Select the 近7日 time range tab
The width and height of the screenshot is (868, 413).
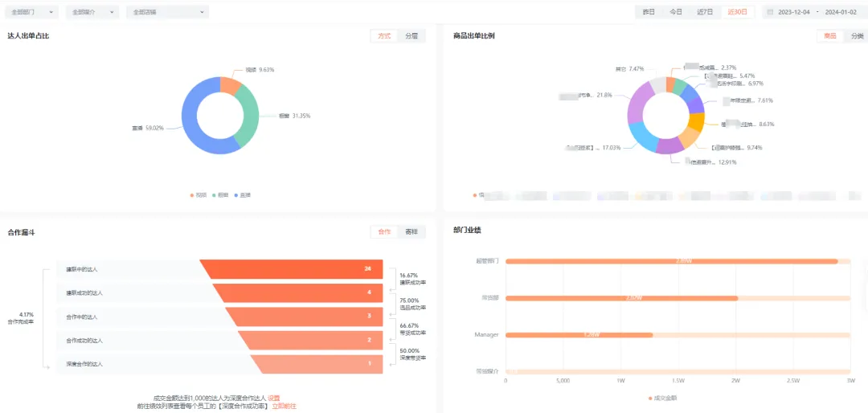(x=705, y=12)
